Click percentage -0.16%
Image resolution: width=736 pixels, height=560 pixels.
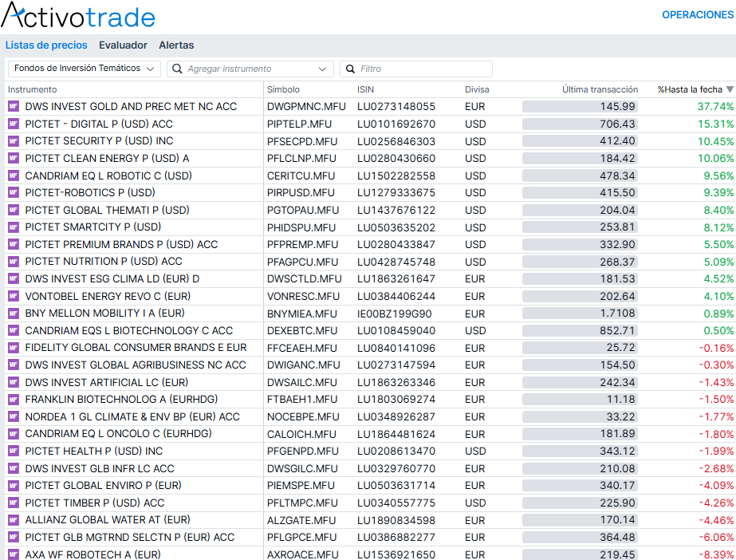click(x=716, y=348)
